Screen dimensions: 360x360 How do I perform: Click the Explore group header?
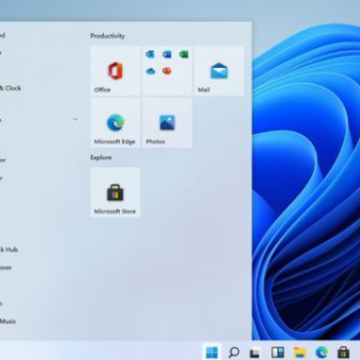(101, 158)
